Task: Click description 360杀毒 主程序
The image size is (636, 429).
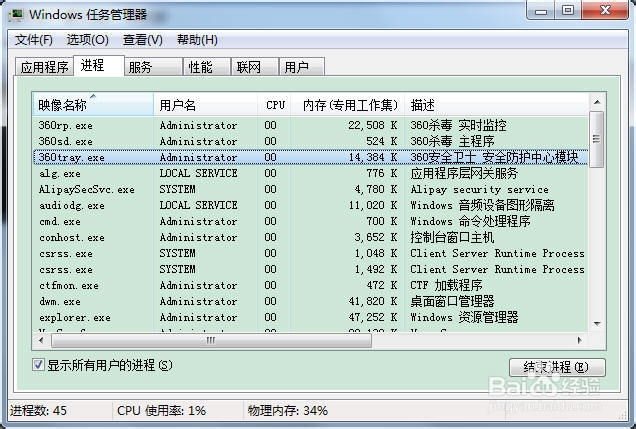Action: [452, 141]
